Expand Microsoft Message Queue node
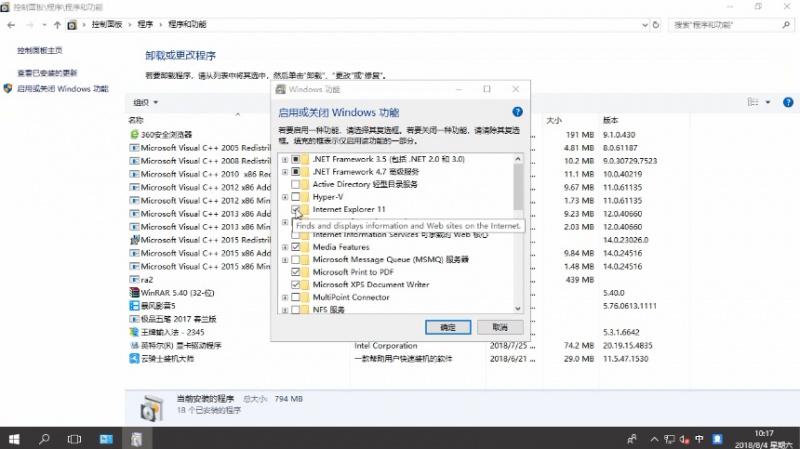The width and height of the screenshot is (800, 449). [285, 260]
